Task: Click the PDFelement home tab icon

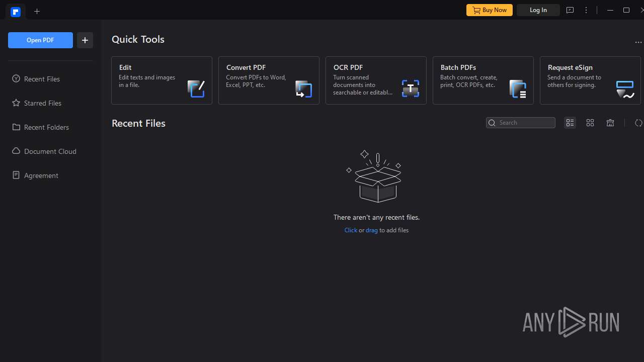Action: pos(16,12)
